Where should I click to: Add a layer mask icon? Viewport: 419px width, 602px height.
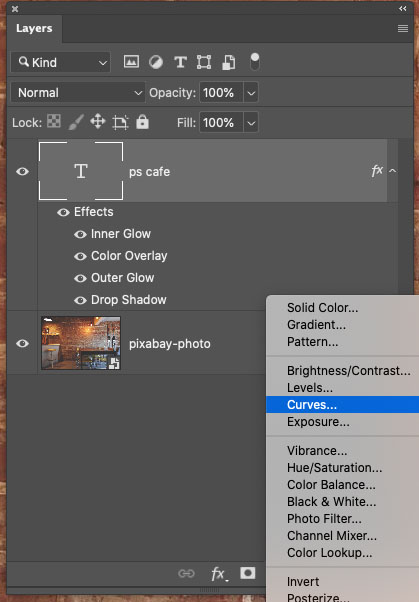click(x=248, y=573)
